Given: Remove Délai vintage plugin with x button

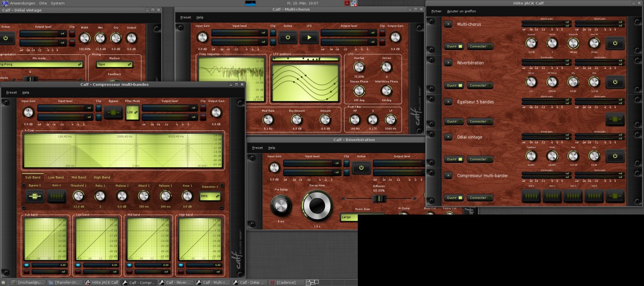Looking at the screenshot, I should pyautogui.click(x=449, y=137).
